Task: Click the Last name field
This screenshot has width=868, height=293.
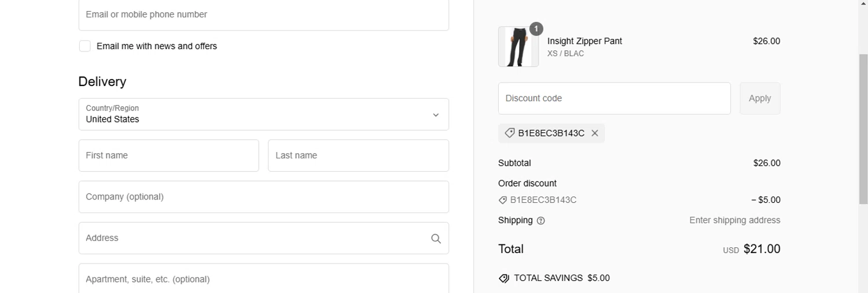Action: click(358, 155)
